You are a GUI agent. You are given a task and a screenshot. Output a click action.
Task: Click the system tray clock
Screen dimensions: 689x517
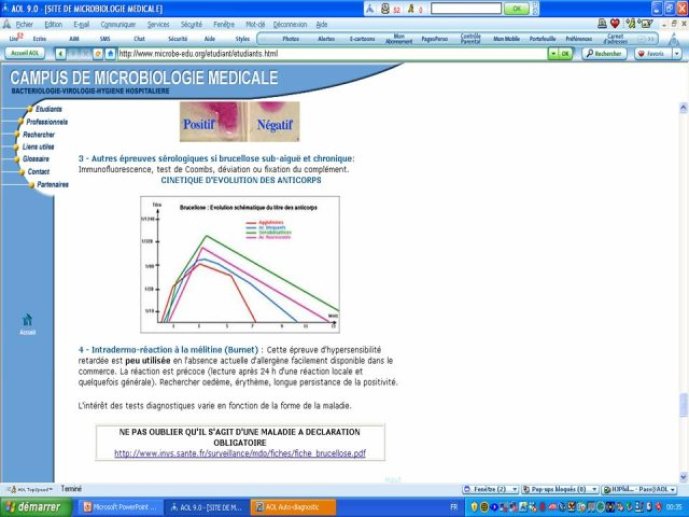point(673,507)
